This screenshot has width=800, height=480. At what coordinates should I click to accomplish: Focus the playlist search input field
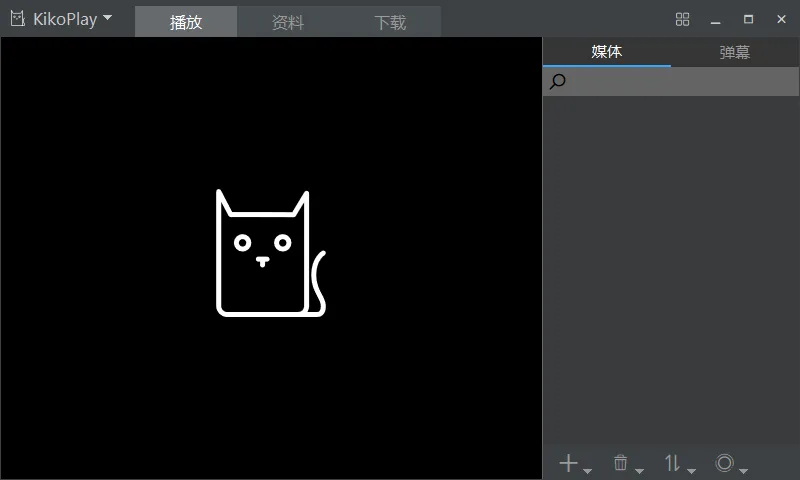coord(680,82)
